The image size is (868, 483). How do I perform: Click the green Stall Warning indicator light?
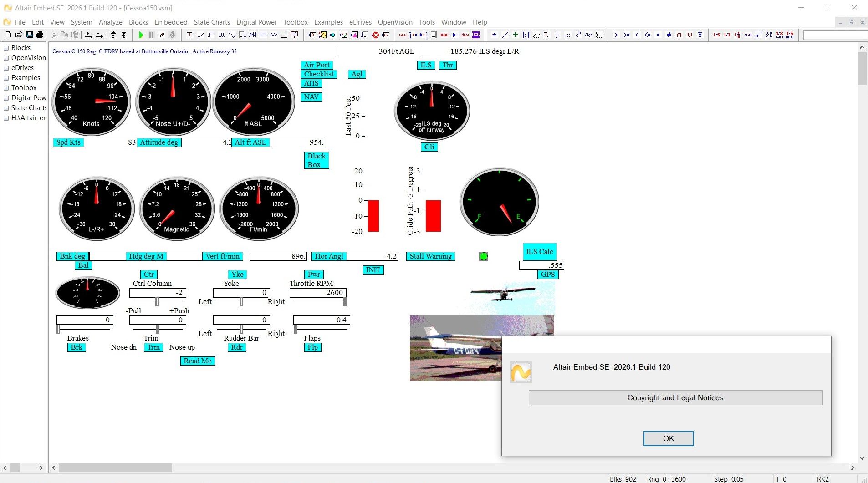(x=484, y=256)
